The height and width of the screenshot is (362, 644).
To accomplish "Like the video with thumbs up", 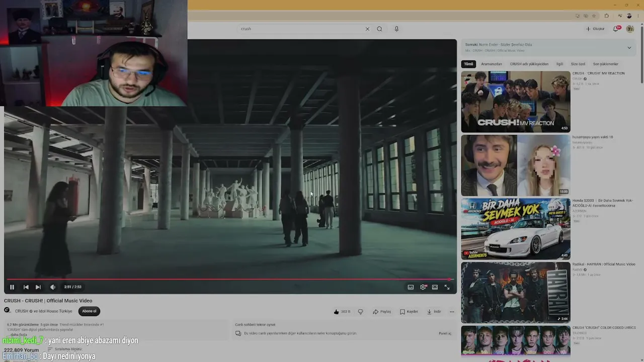I will [x=342, y=312].
